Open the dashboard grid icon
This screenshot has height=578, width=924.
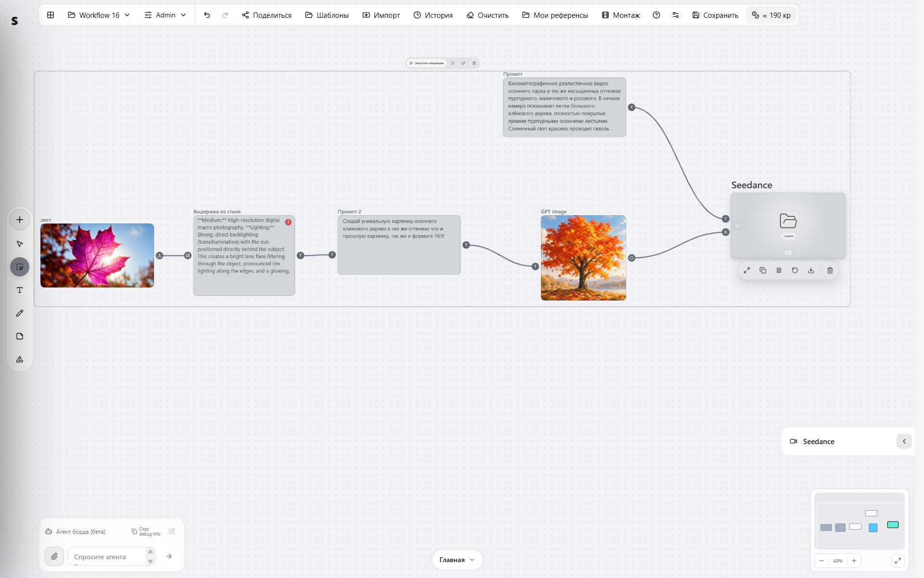pos(51,15)
